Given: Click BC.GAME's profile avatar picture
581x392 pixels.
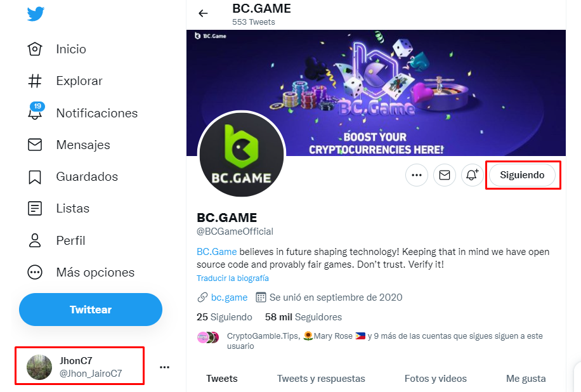Looking at the screenshot, I should pyautogui.click(x=242, y=154).
